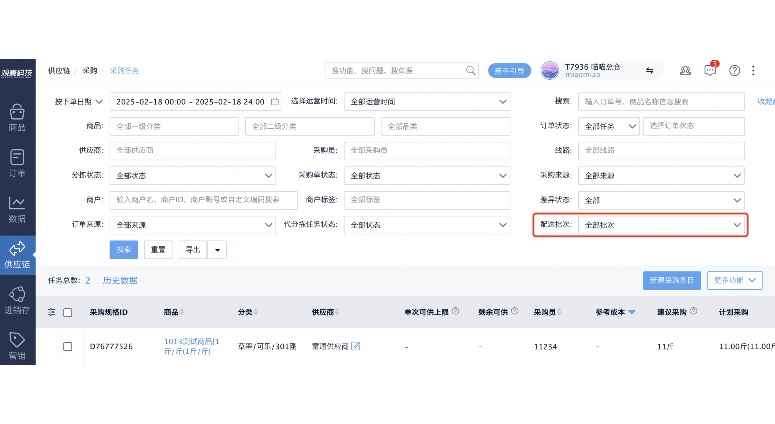Sort the table by the 商品 column
The height and width of the screenshot is (424, 775).
pyautogui.click(x=181, y=312)
